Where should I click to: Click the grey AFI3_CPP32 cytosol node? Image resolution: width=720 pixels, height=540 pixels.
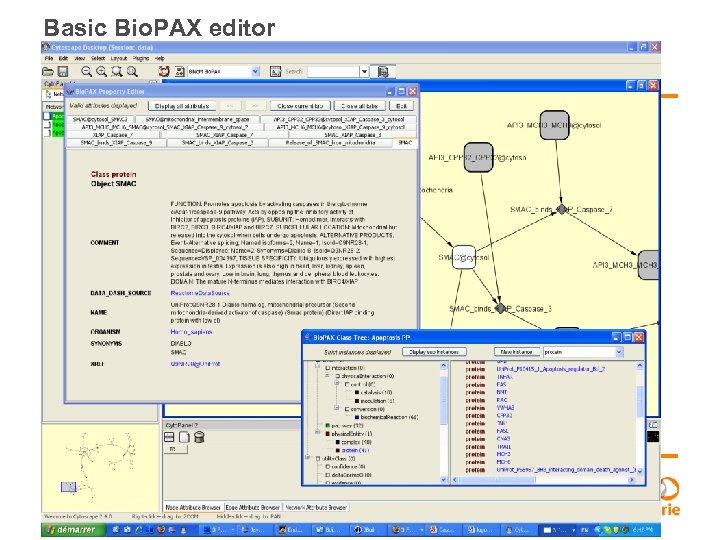point(478,158)
